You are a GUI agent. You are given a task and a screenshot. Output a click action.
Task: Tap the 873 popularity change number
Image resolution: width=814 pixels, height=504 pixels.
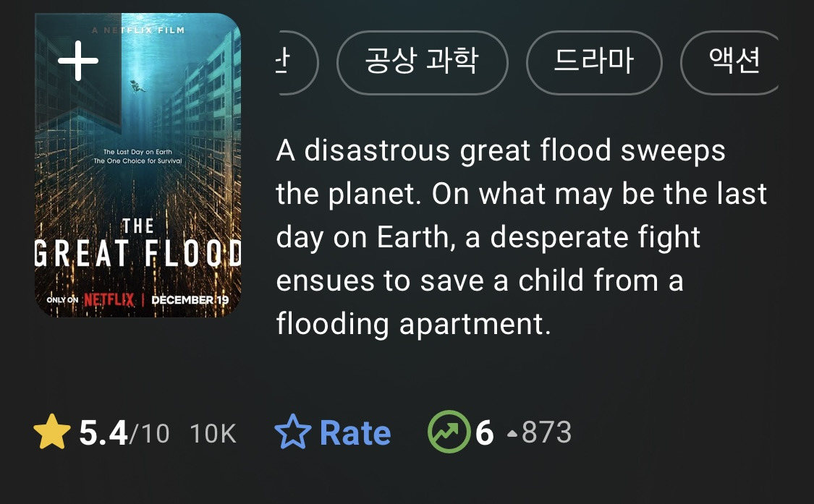pyautogui.click(x=546, y=433)
